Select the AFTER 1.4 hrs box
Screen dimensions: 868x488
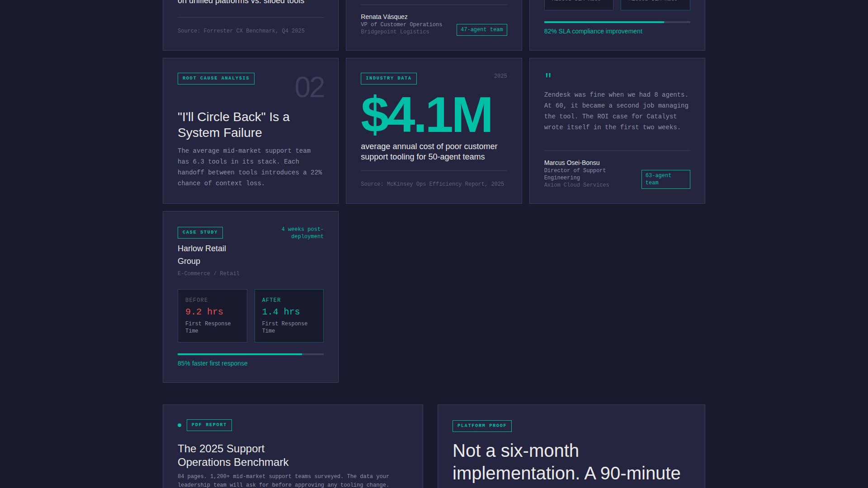[x=289, y=316]
